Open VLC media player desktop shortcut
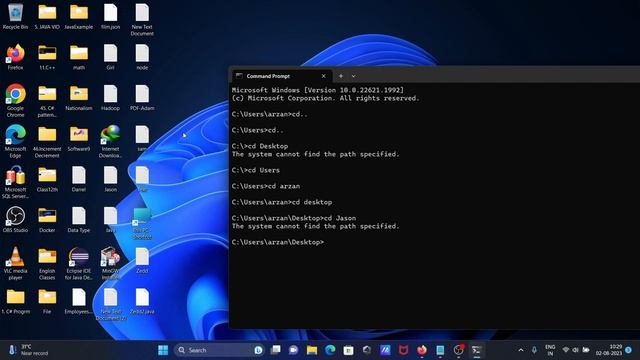The width and height of the screenshot is (640, 360). 16,263
